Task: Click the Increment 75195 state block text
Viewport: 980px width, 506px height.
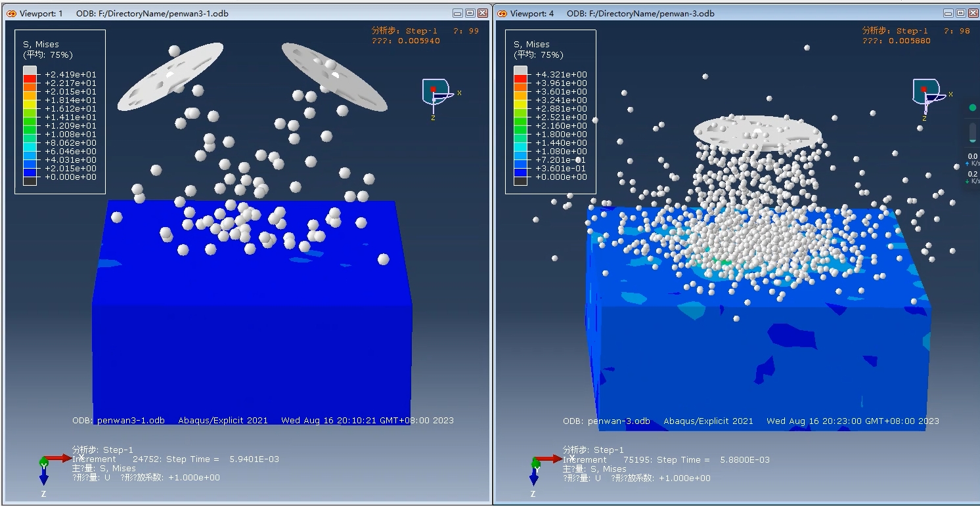Action: point(666,460)
